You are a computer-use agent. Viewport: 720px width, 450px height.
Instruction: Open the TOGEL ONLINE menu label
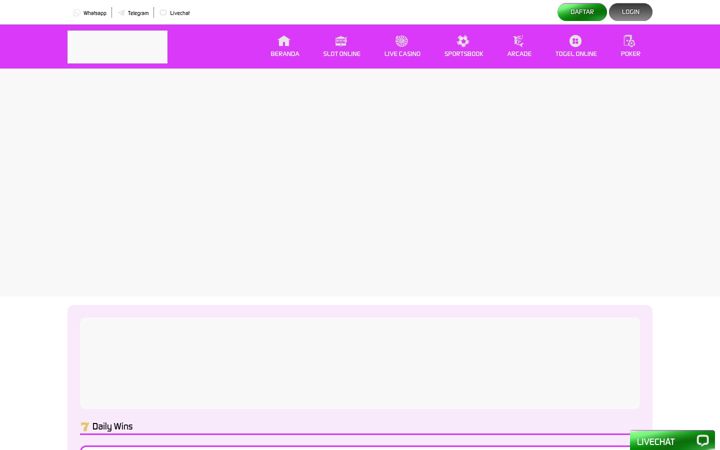(576, 54)
